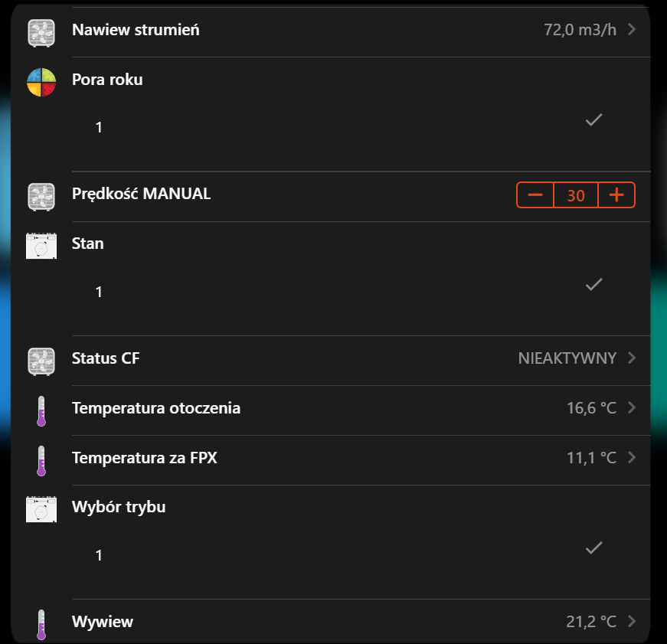Click the recuperator unit icon beside Stan

41,246
